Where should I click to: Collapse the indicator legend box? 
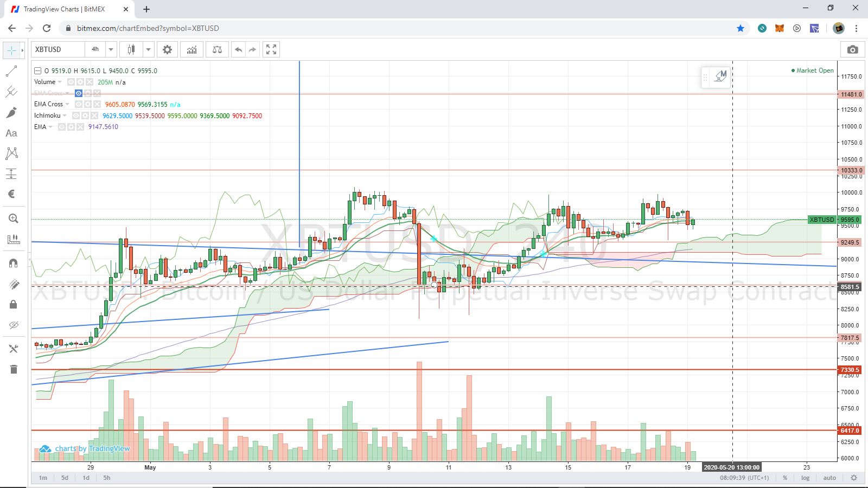pos(37,71)
